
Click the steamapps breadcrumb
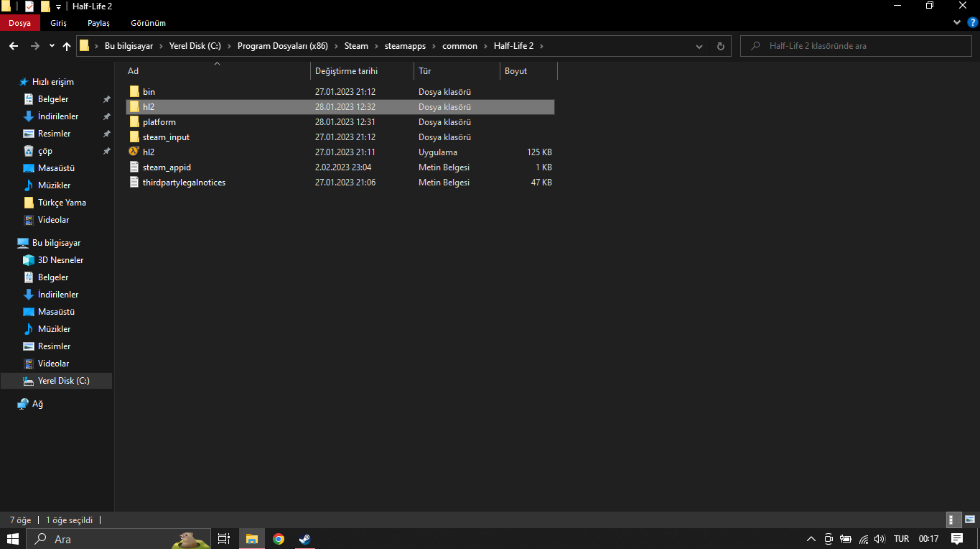[x=404, y=46]
